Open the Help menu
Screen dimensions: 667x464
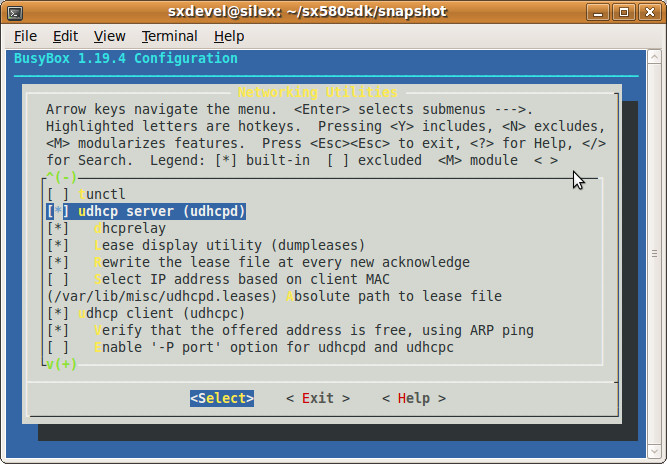point(229,37)
